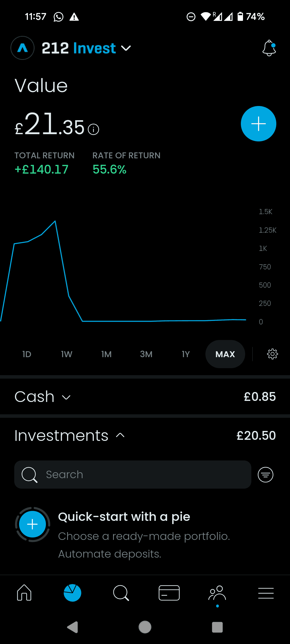
Task: Open the 212 Invest account dropdown
Action: tap(86, 48)
